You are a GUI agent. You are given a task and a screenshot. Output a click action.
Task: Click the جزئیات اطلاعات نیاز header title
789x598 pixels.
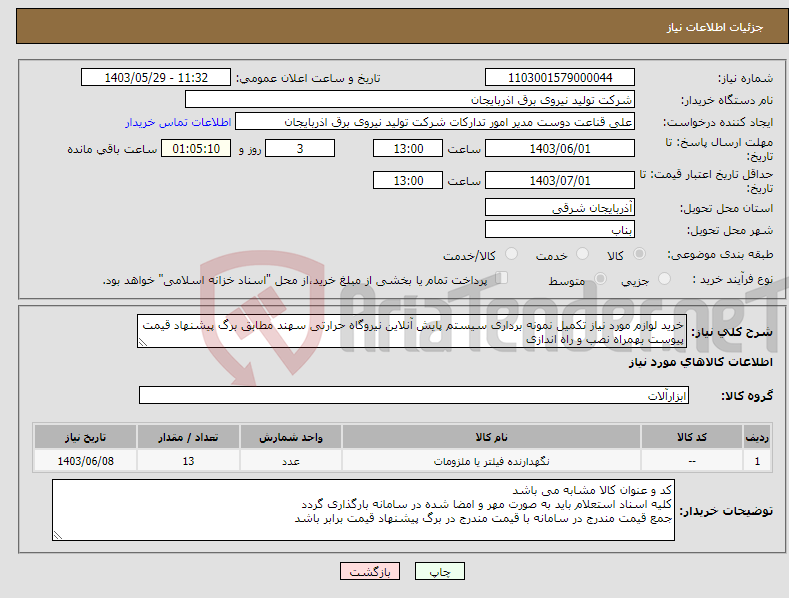click(715, 27)
